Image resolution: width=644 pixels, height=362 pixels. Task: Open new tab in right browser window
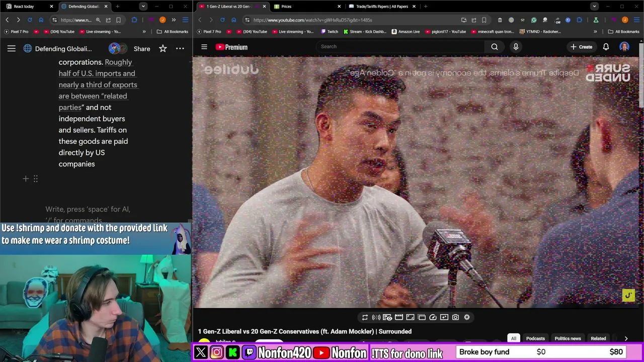coord(426,6)
